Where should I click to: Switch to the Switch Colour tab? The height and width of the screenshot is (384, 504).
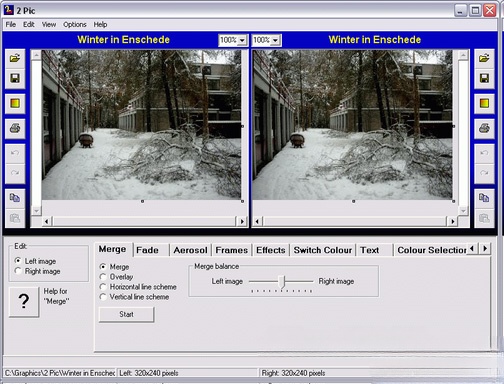tap(323, 250)
